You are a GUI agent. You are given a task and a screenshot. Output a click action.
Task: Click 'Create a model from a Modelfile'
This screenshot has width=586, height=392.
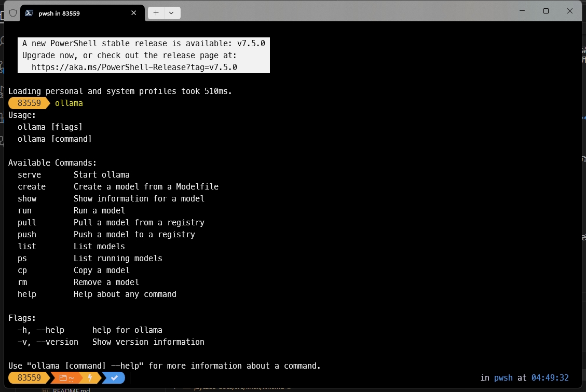tap(146, 187)
